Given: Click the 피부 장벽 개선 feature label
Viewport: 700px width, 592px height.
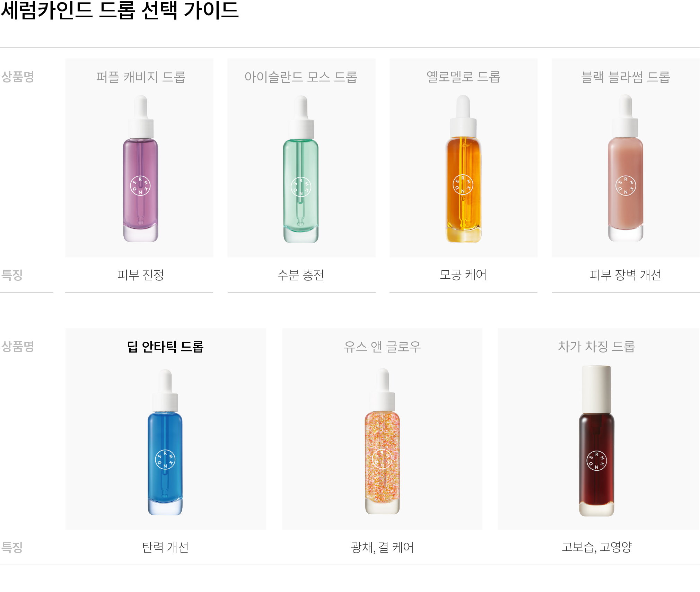Looking at the screenshot, I should pyautogui.click(x=625, y=275).
